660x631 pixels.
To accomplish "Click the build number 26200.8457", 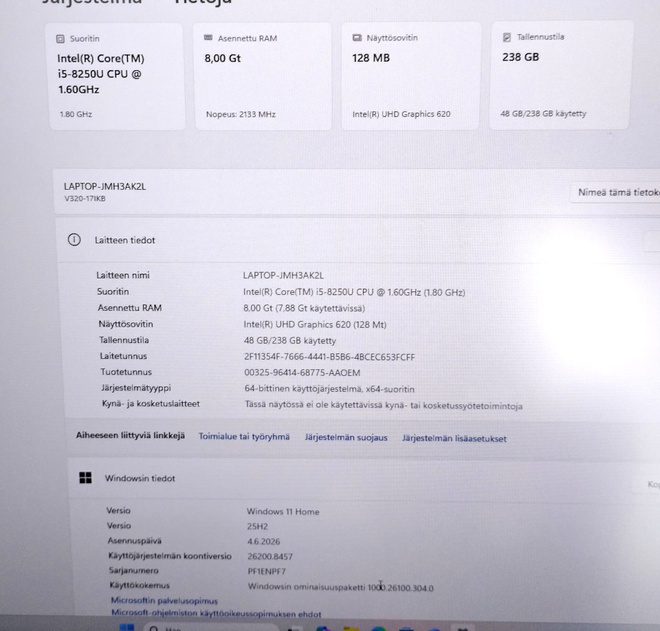I will pyautogui.click(x=270, y=556).
